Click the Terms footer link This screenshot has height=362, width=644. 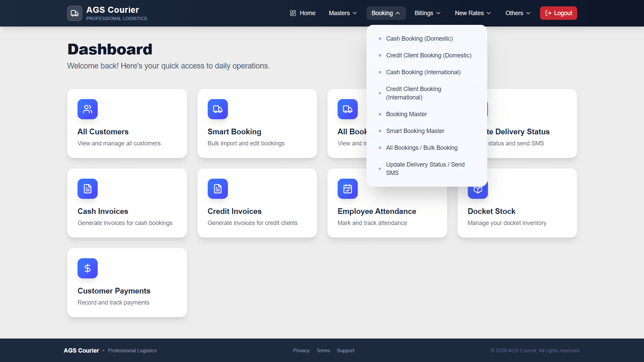[323, 350]
